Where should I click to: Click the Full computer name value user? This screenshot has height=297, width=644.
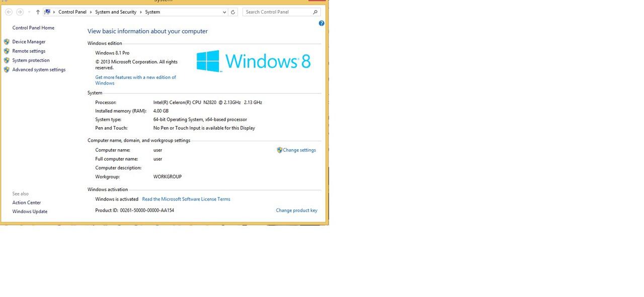[157, 159]
